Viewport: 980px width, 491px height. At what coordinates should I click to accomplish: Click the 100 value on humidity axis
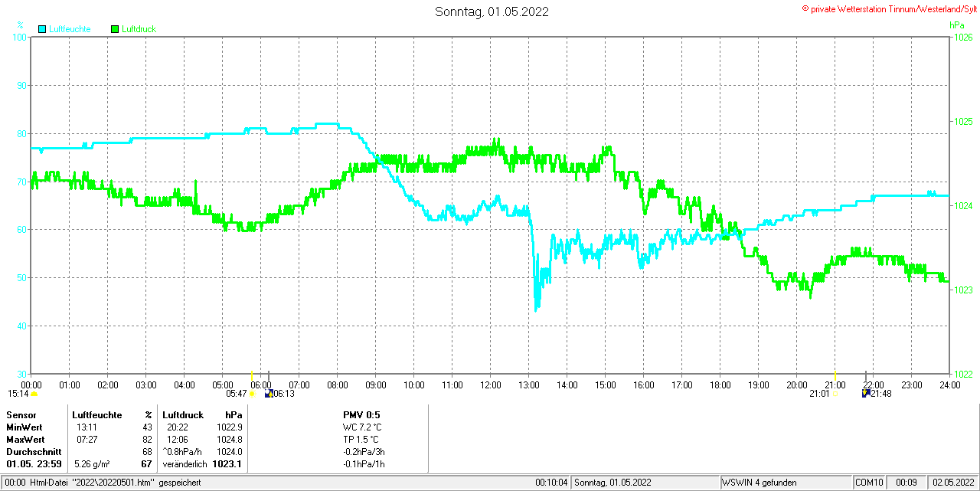click(21, 37)
